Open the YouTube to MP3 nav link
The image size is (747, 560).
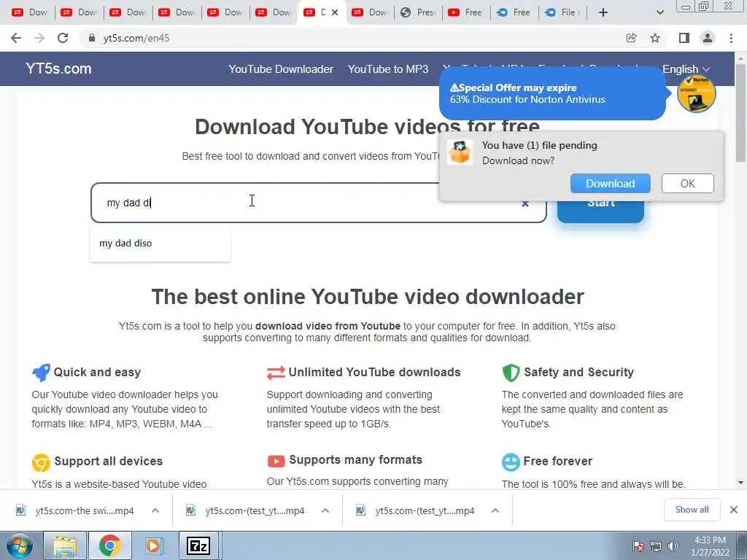pos(388,69)
